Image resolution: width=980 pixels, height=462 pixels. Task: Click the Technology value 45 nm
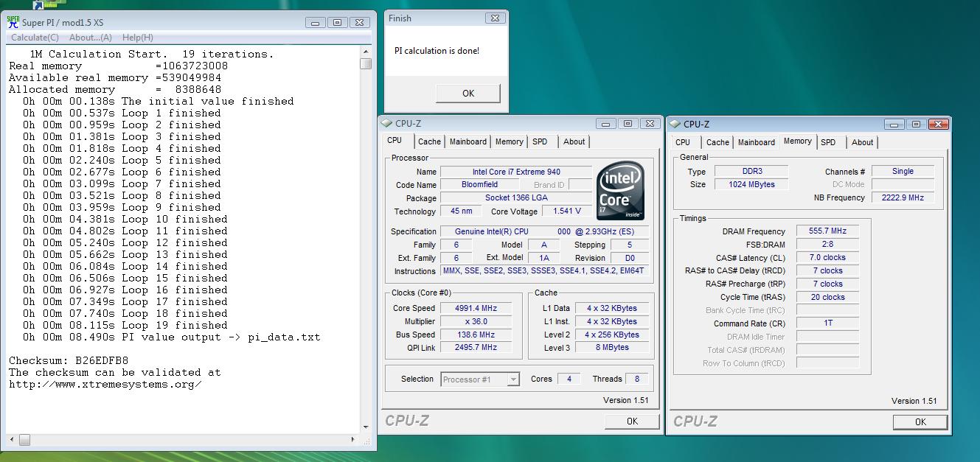coord(461,211)
